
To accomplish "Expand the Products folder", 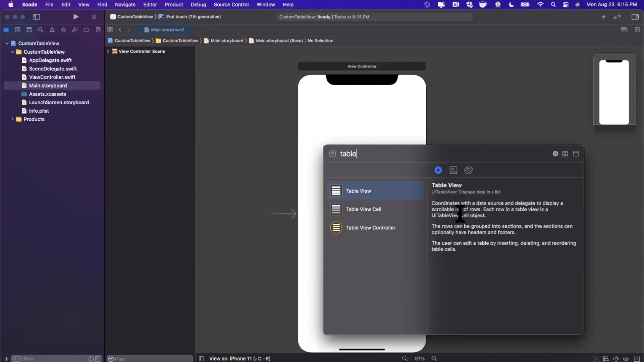I will 12,119.
